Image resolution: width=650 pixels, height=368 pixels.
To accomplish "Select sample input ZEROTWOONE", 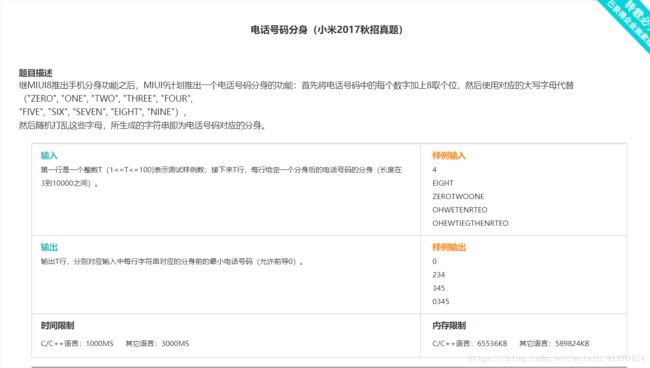I will coord(458,196).
